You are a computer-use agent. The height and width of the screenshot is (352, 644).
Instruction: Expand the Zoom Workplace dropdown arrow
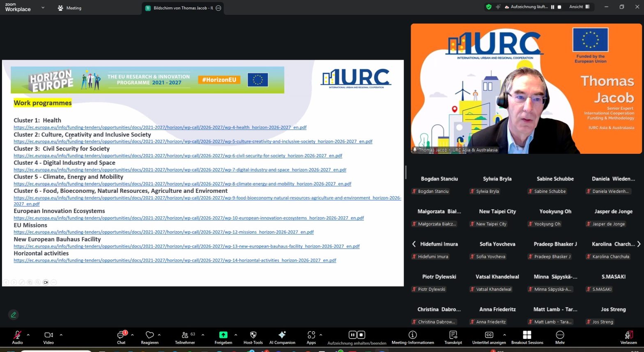tap(43, 7)
